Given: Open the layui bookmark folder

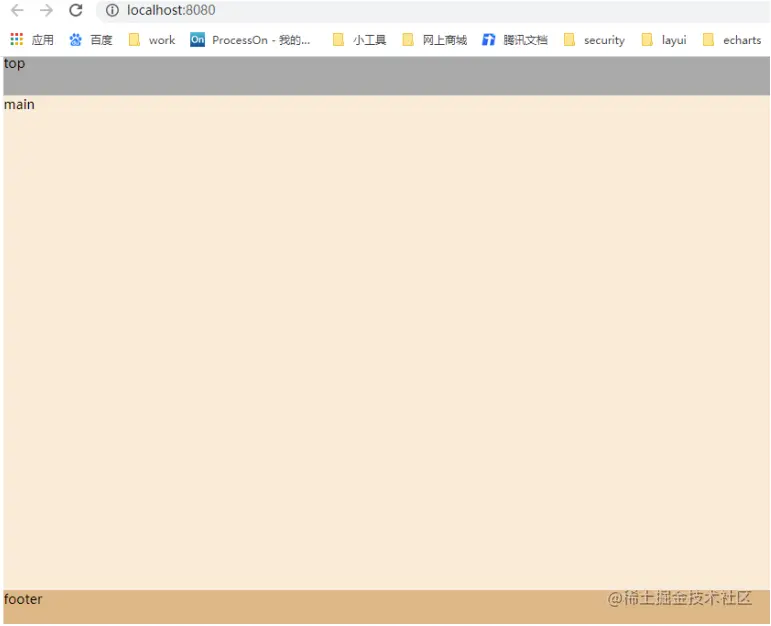Looking at the screenshot, I should click(x=664, y=40).
